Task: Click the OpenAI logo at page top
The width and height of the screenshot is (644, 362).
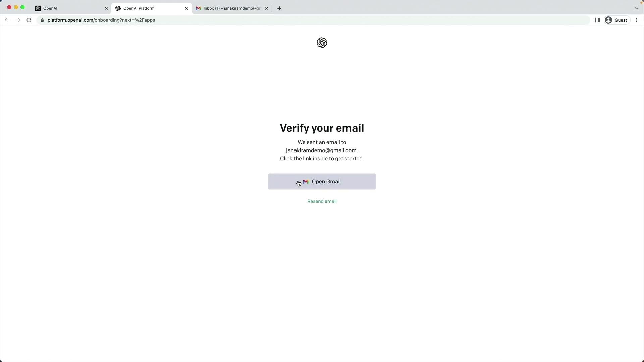Action: coord(322,43)
